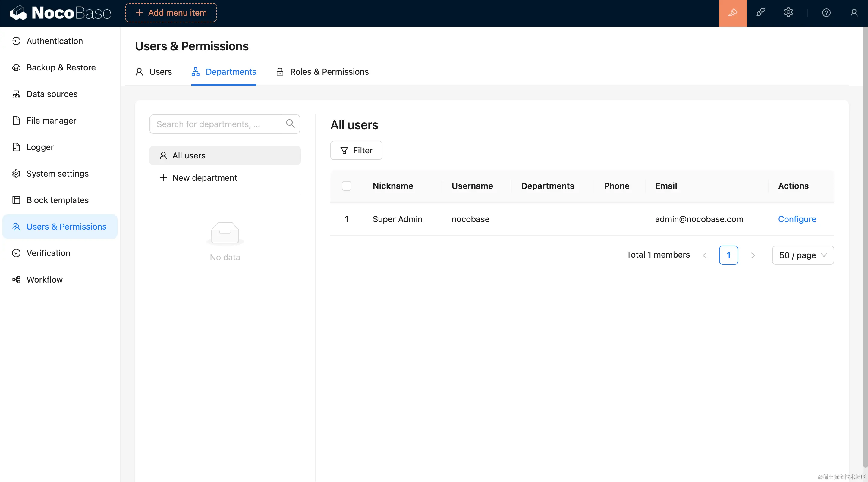Click the UI editor highlighter icon
This screenshot has width=868, height=482.
[x=733, y=13]
